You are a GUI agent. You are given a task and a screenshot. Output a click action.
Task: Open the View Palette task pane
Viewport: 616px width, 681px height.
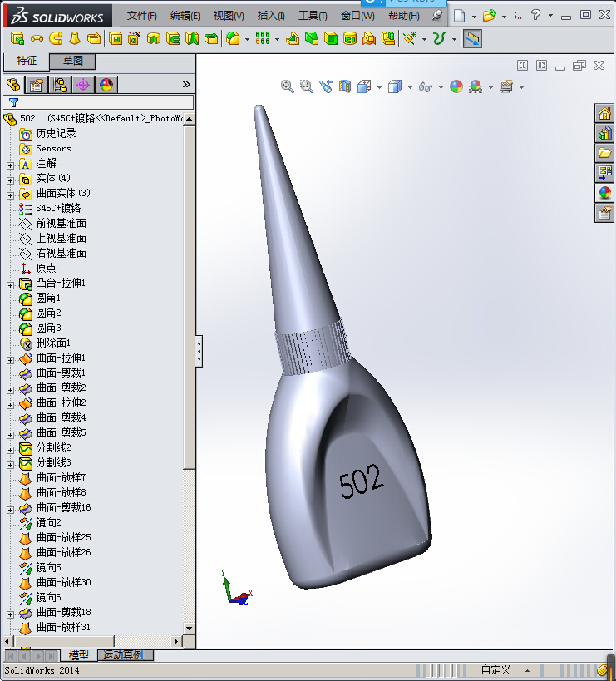(604, 172)
